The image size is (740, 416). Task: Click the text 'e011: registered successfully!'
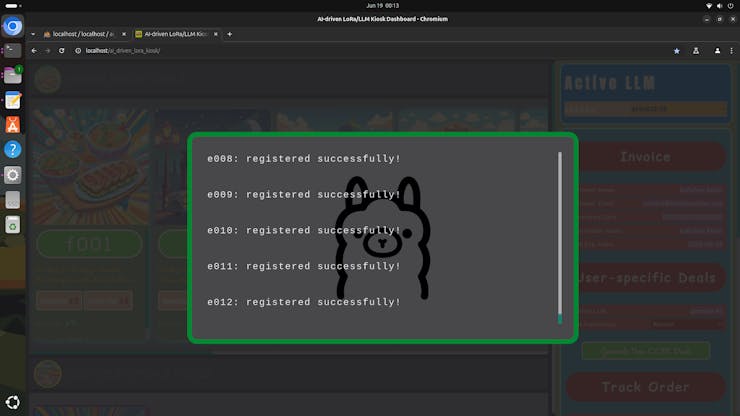(304, 266)
